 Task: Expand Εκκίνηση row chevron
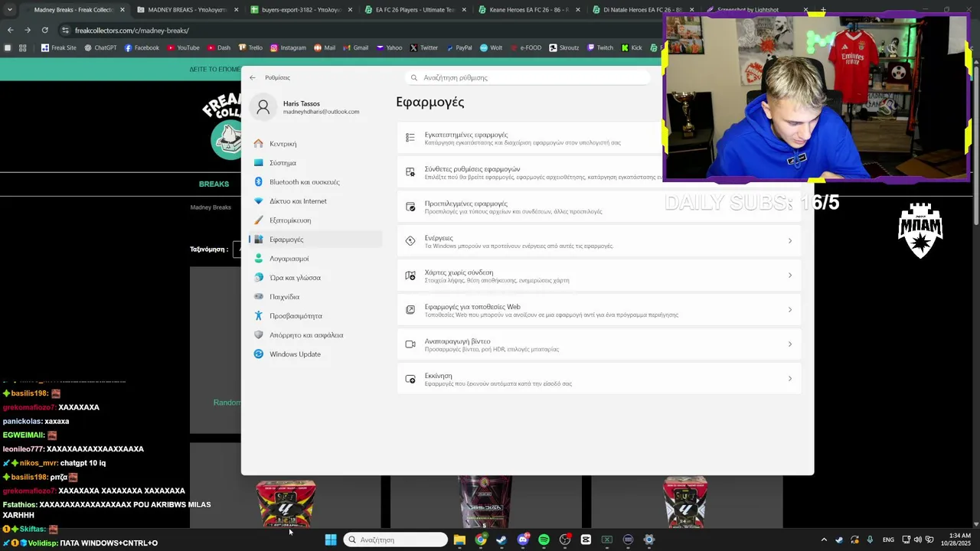[790, 379]
